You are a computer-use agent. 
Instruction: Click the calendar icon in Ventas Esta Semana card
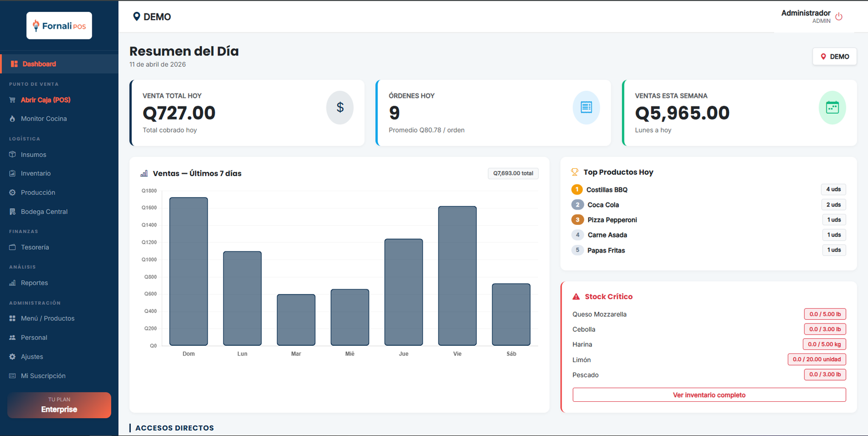tap(832, 108)
